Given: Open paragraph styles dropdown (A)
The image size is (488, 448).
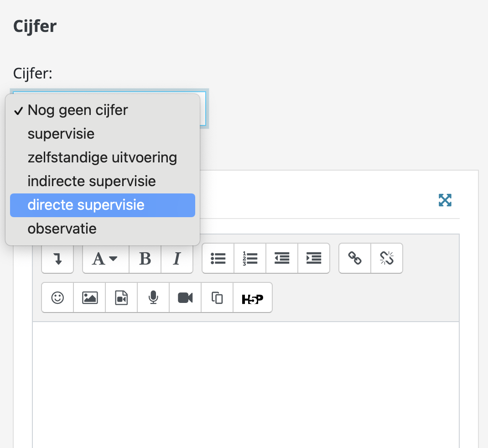Looking at the screenshot, I should [x=106, y=258].
